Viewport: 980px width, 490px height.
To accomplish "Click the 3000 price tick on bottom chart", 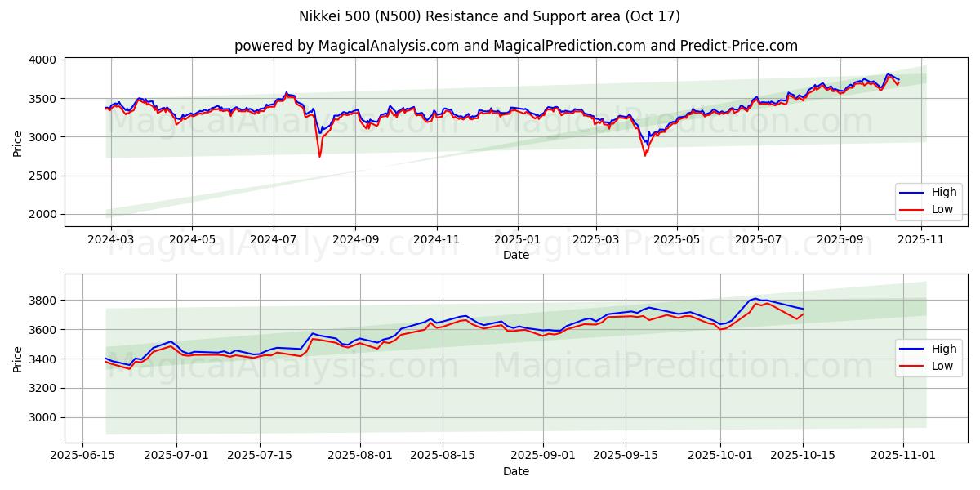I will point(42,417).
